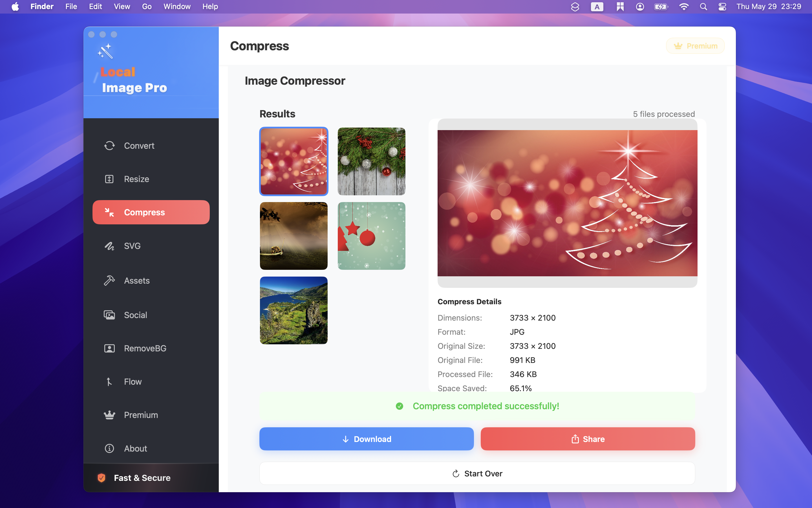Open the Assets section
The height and width of the screenshot is (508, 812).
pos(151,281)
